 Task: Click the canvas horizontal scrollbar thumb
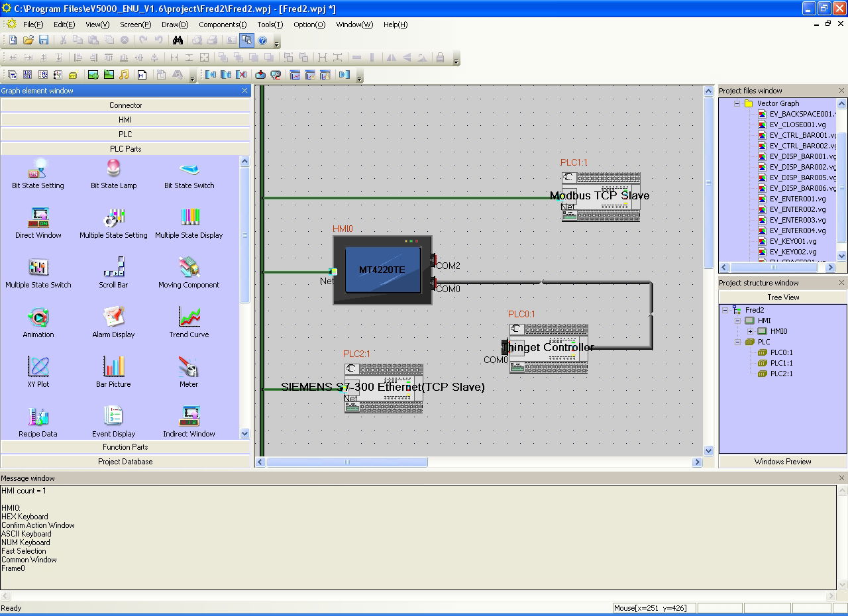(346, 462)
